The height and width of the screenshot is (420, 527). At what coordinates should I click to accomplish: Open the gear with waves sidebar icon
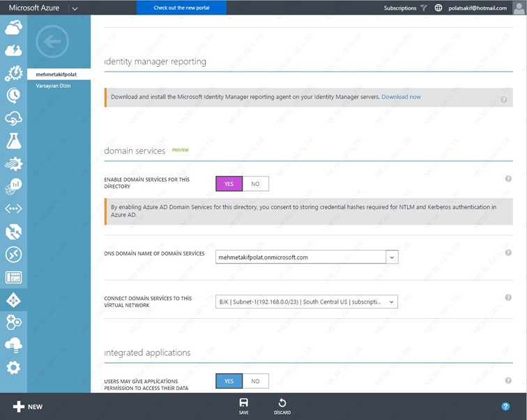13,164
